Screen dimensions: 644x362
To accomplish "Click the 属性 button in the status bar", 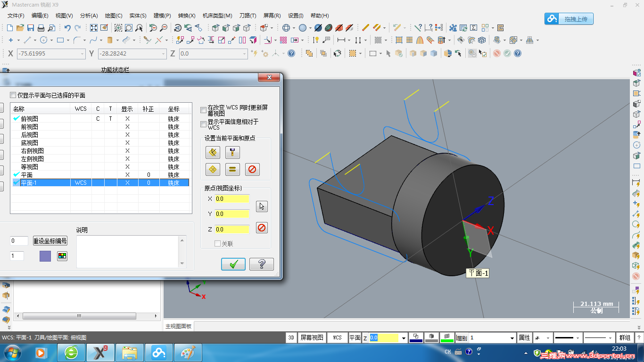I will (x=524, y=337).
